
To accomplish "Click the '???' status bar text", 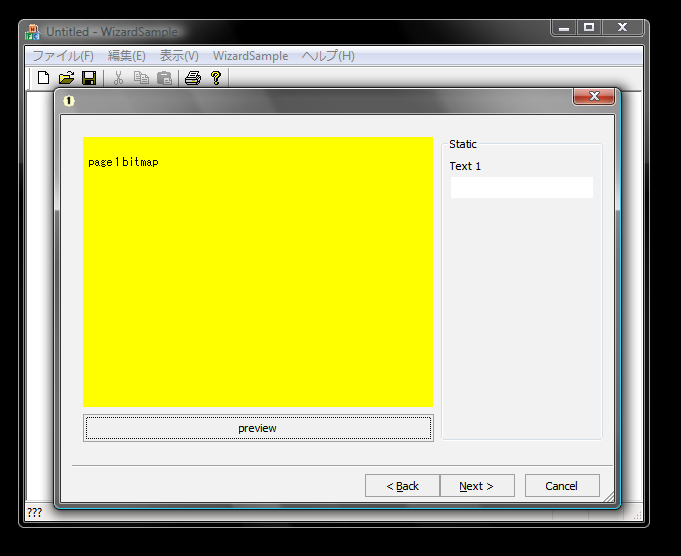I will coord(34,513).
